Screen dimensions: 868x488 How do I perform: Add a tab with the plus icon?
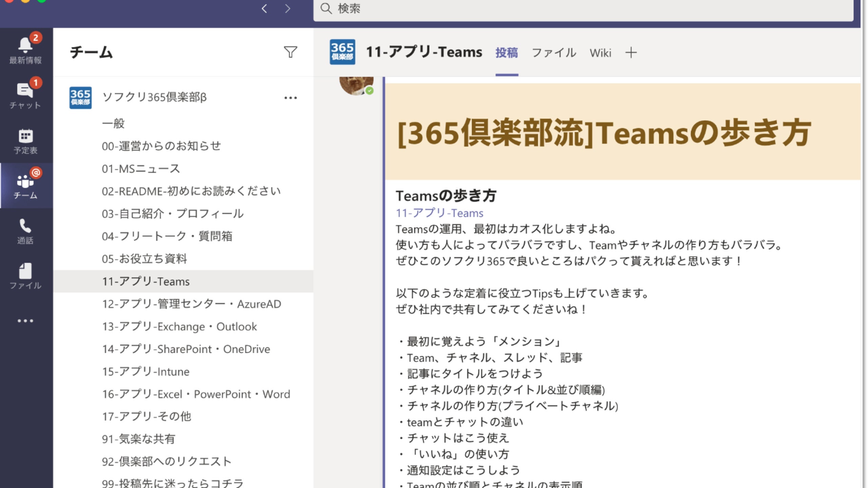(x=631, y=53)
